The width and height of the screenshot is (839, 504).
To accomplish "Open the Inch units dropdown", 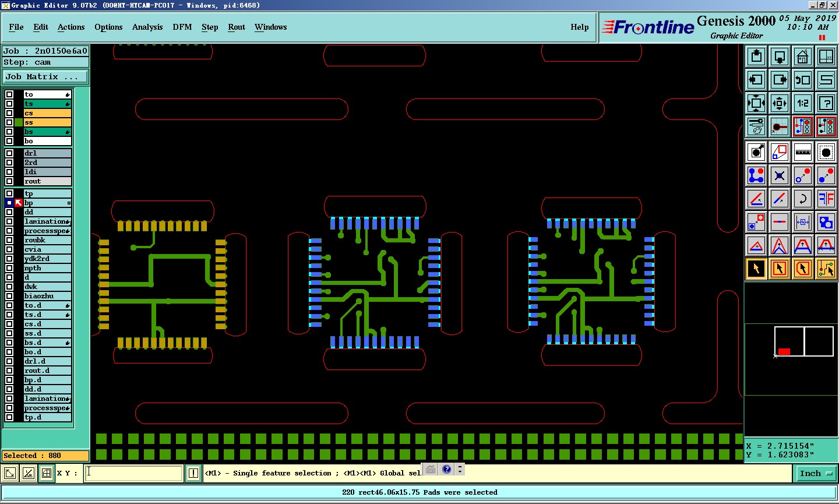I will pyautogui.click(x=816, y=473).
